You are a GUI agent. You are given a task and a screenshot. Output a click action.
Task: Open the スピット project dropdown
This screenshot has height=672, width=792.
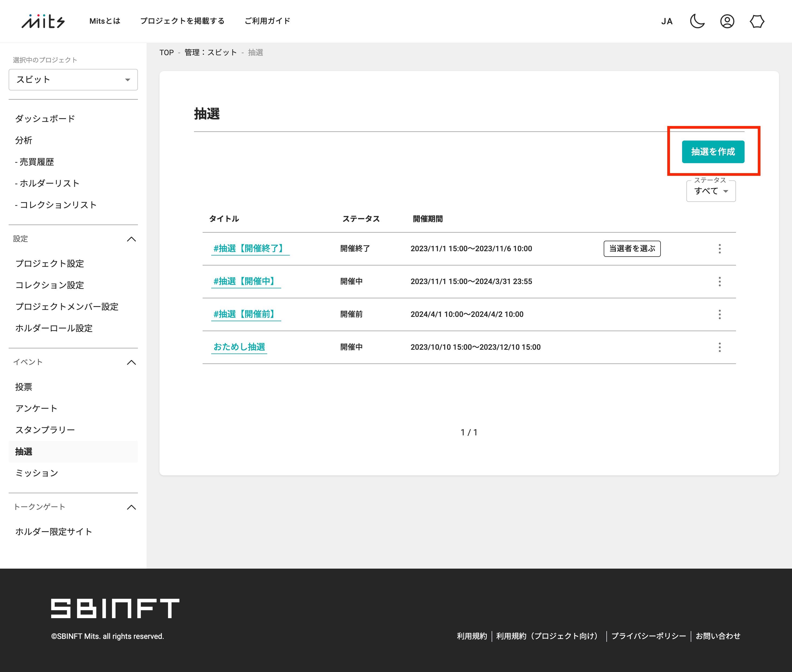pos(73,80)
